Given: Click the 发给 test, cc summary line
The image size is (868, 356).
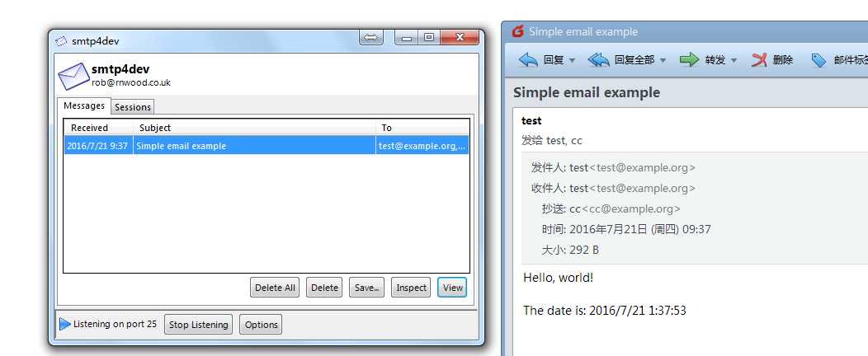Looking at the screenshot, I should coord(552,140).
